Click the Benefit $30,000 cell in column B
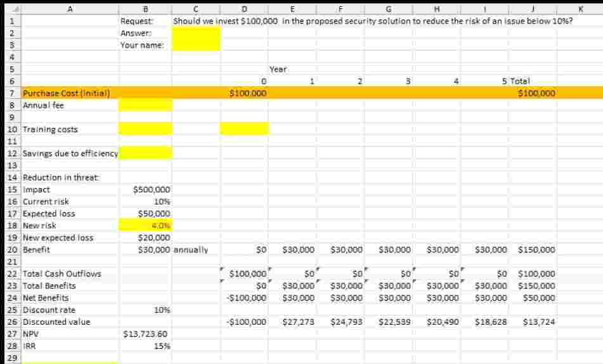This screenshot has height=364, width=603. tap(154, 250)
